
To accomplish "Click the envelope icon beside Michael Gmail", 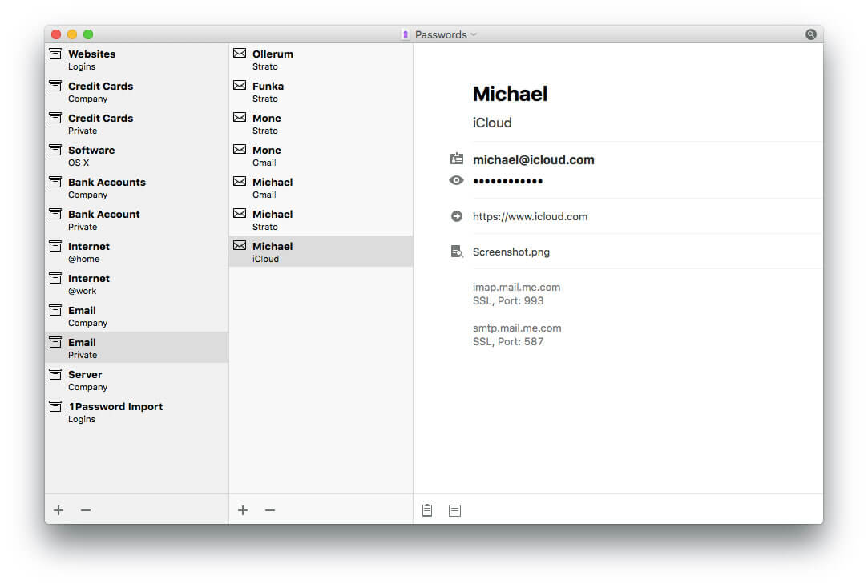I will [240, 181].
